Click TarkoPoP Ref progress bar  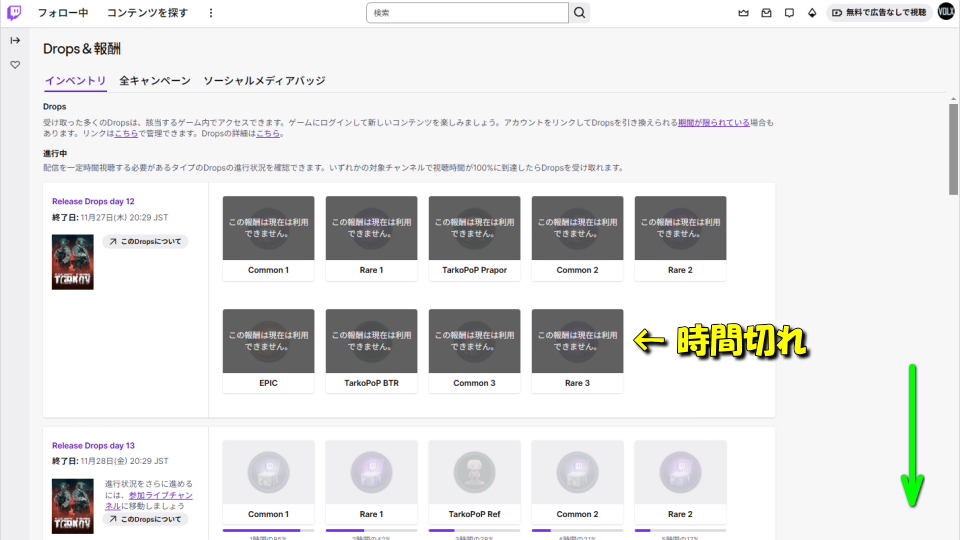tap(474, 530)
